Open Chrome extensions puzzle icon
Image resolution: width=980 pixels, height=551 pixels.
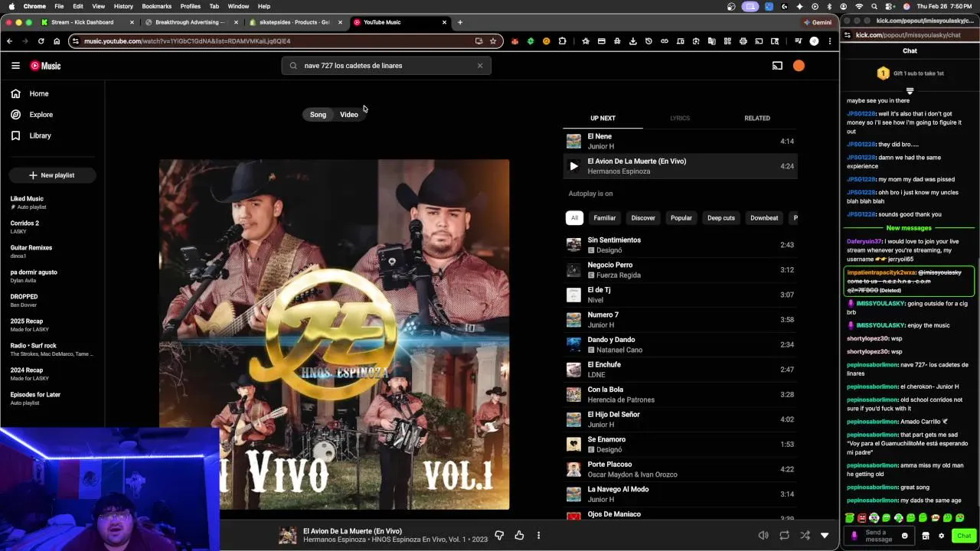562,41
